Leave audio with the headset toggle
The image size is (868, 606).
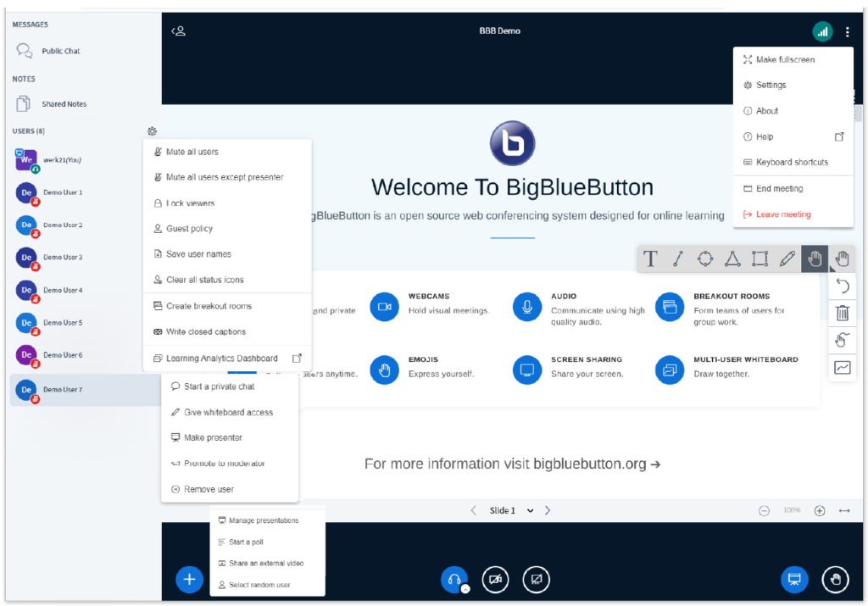(454, 580)
